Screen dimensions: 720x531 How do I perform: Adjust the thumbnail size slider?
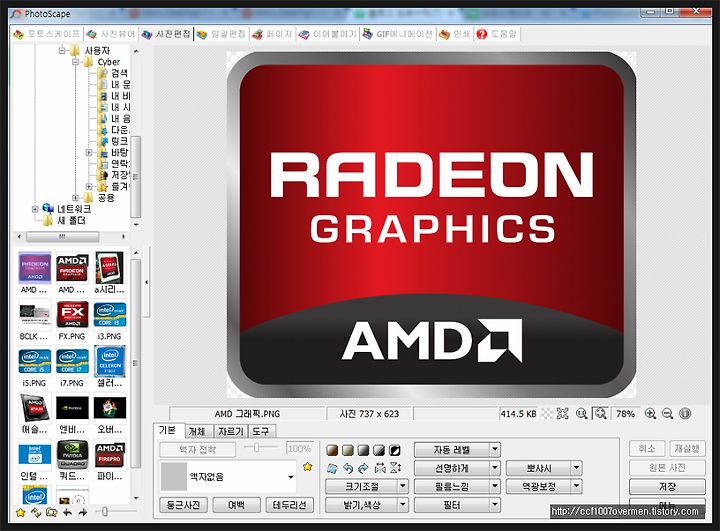coord(105,511)
